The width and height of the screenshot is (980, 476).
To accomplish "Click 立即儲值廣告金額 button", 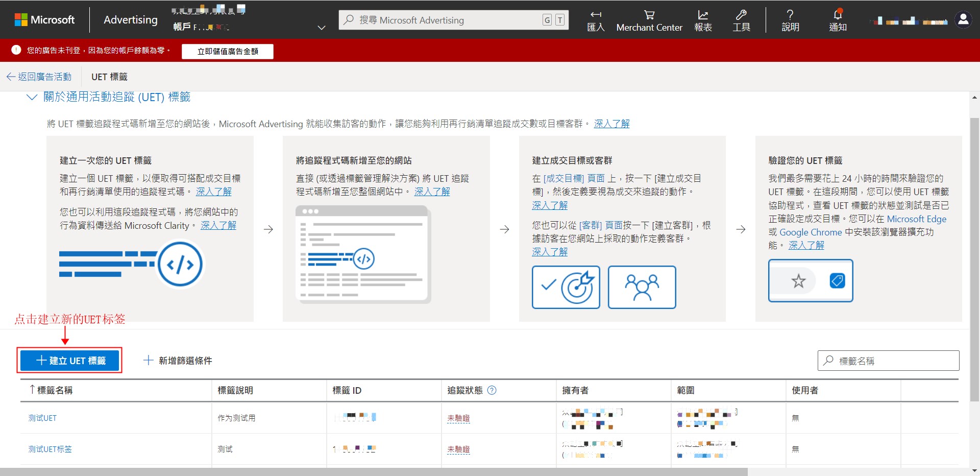I will (x=228, y=51).
